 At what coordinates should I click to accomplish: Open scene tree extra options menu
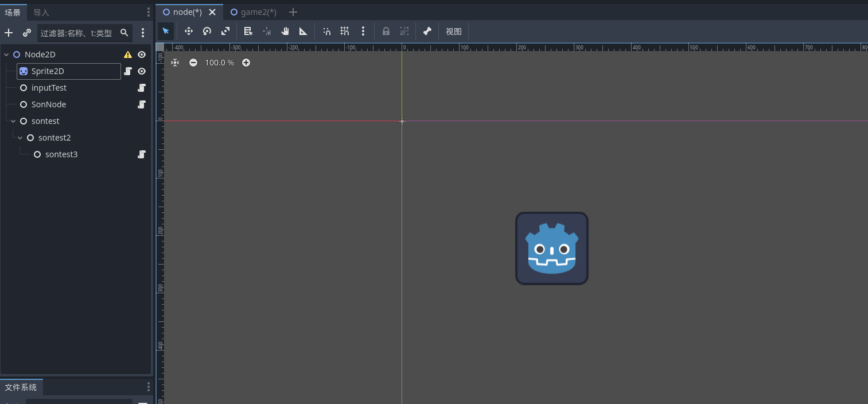click(143, 33)
